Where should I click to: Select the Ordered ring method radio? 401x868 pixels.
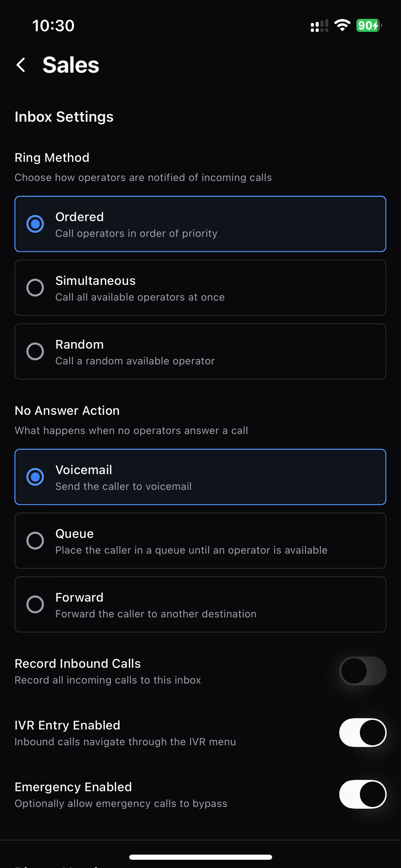(x=200, y=224)
